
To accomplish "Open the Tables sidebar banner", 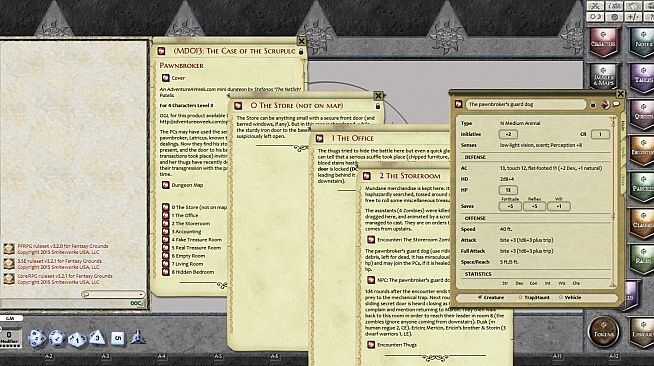I will 642,78.
